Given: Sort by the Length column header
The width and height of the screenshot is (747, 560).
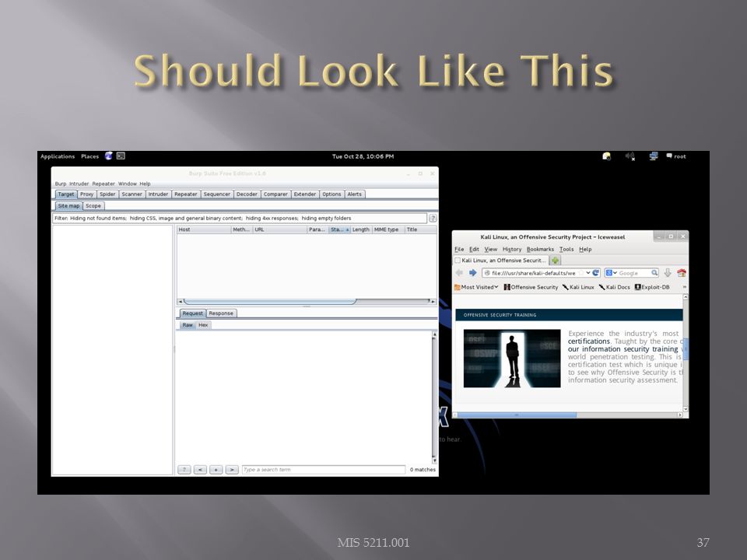Looking at the screenshot, I should tap(361, 229).
